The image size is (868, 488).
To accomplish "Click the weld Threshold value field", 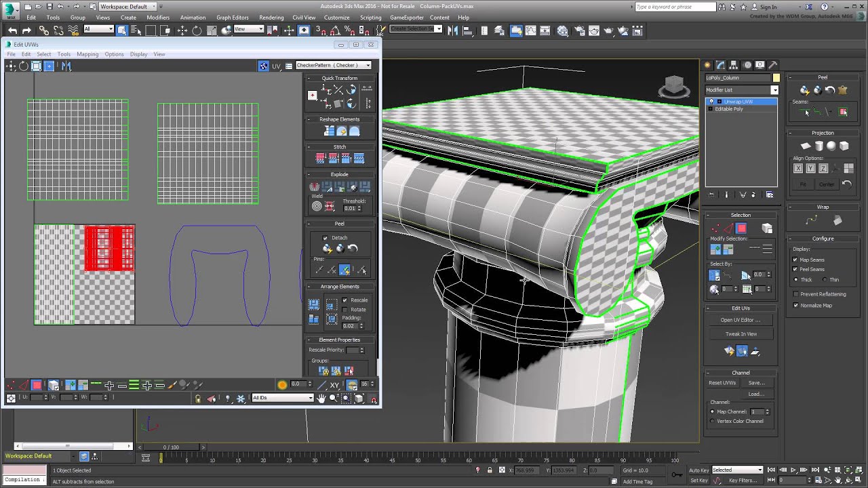I will 351,208.
